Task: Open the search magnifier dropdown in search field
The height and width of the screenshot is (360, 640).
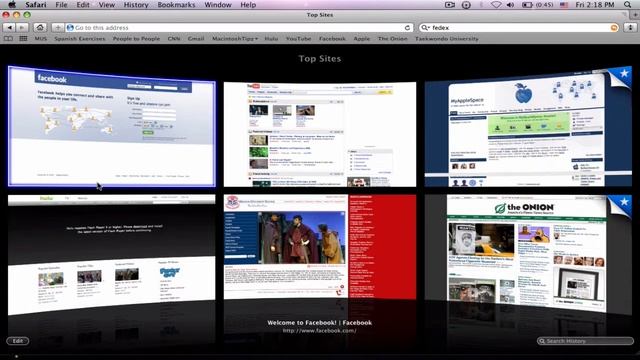Action: pyautogui.click(x=425, y=28)
